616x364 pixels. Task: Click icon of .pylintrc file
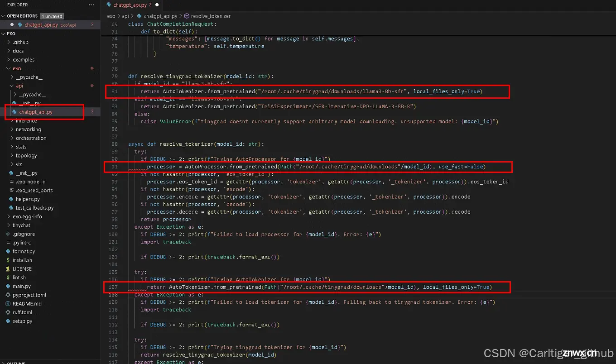point(8,243)
